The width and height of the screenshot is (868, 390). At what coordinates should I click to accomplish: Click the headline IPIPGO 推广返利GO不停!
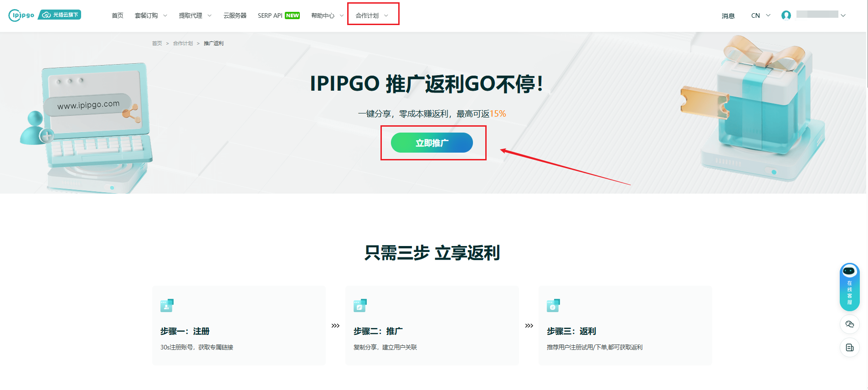(427, 84)
